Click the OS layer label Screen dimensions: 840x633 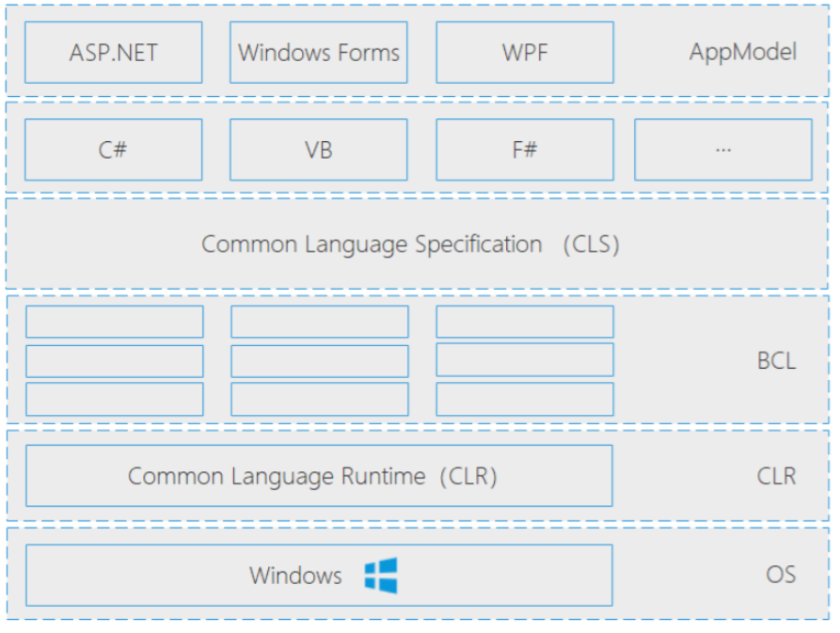[781, 575]
